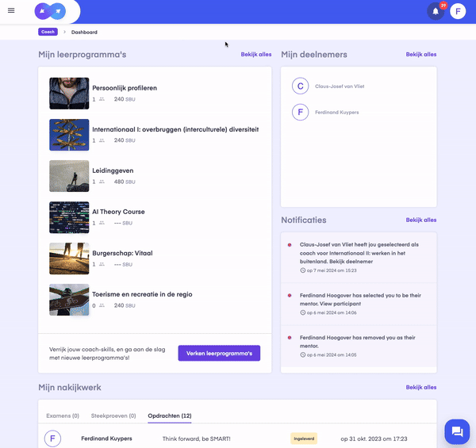The height and width of the screenshot is (448, 476).
Task: Open Ferdinand Kuypers avatar in Mijn deelnemers
Action: pos(300,113)
